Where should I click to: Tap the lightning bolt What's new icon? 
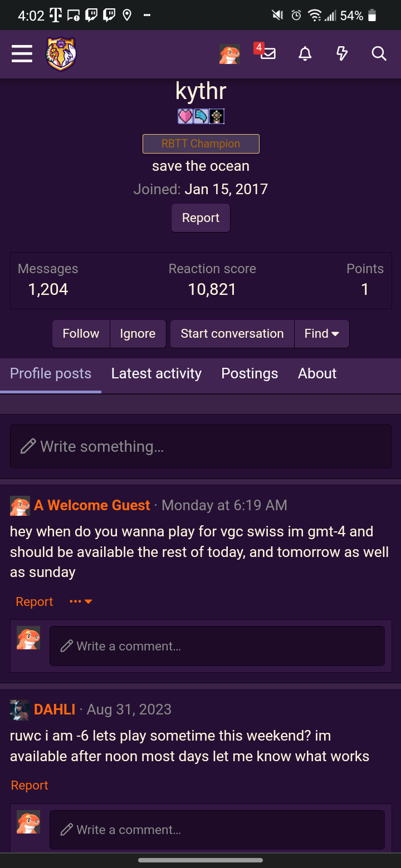tap(342, 54)
